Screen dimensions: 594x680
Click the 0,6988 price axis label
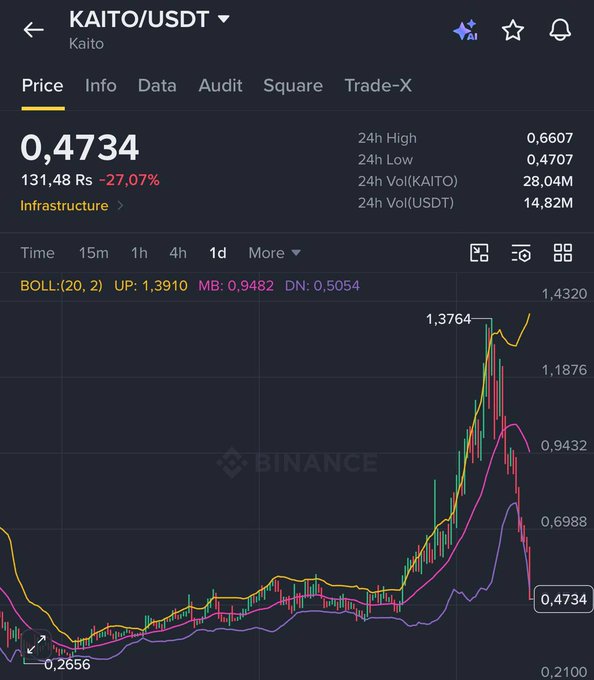564,521
